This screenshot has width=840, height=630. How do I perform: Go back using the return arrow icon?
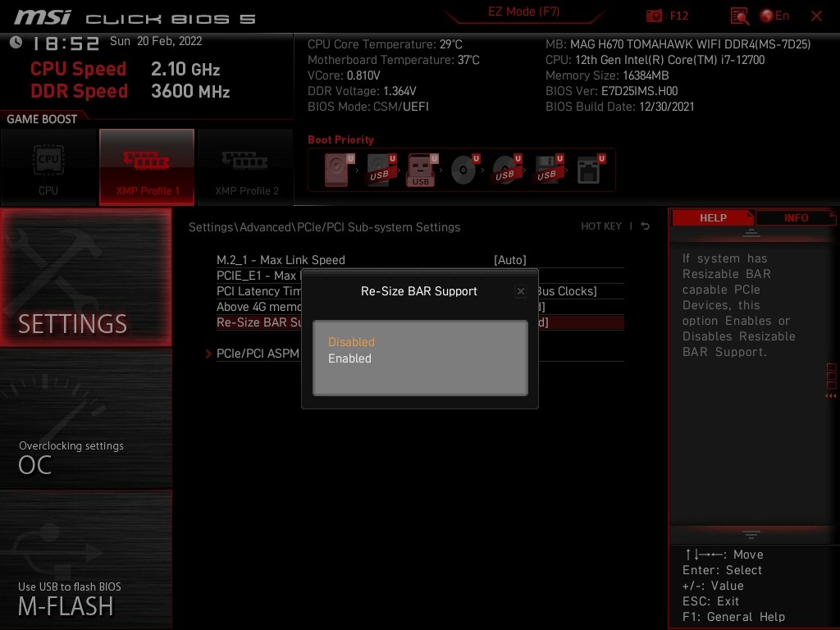645,226
